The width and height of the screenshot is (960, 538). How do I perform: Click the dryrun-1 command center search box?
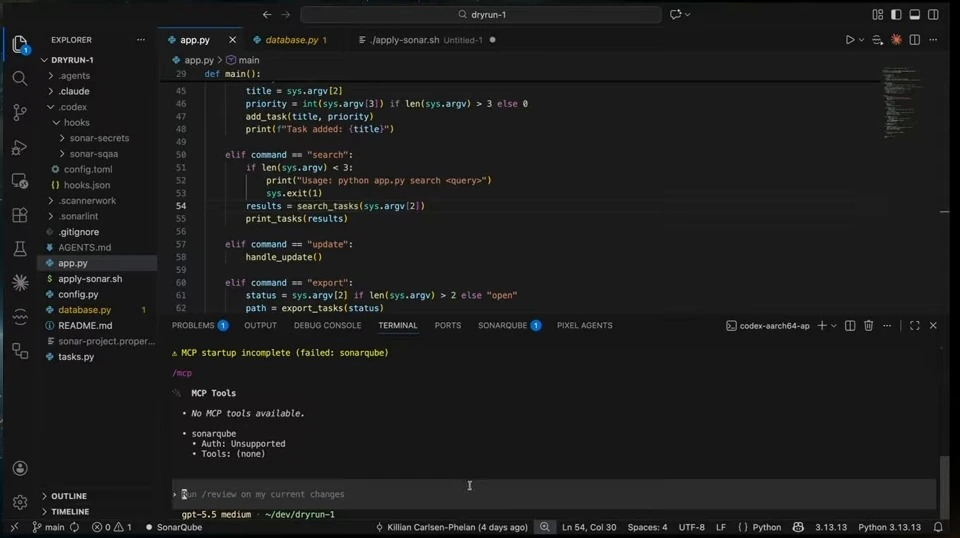click(481, 14)
